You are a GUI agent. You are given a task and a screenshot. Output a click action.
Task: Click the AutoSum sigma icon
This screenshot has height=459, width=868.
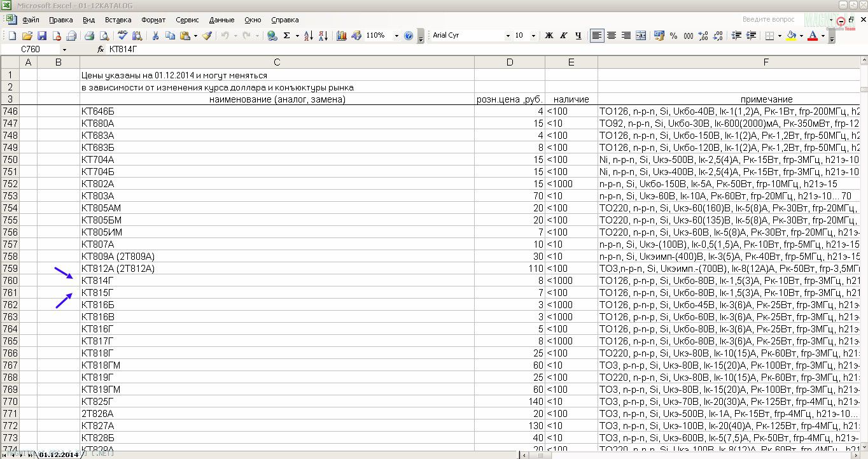point(287,36)
